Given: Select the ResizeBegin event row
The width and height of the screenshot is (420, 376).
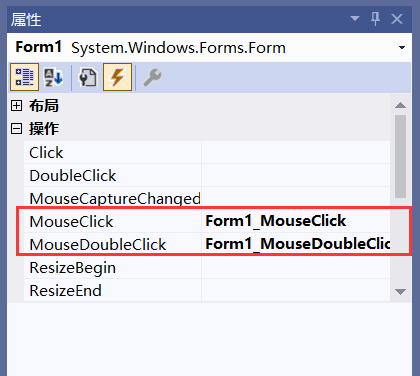Looking at the screenshot, I should pyautogui.click(x=207, y=267).
